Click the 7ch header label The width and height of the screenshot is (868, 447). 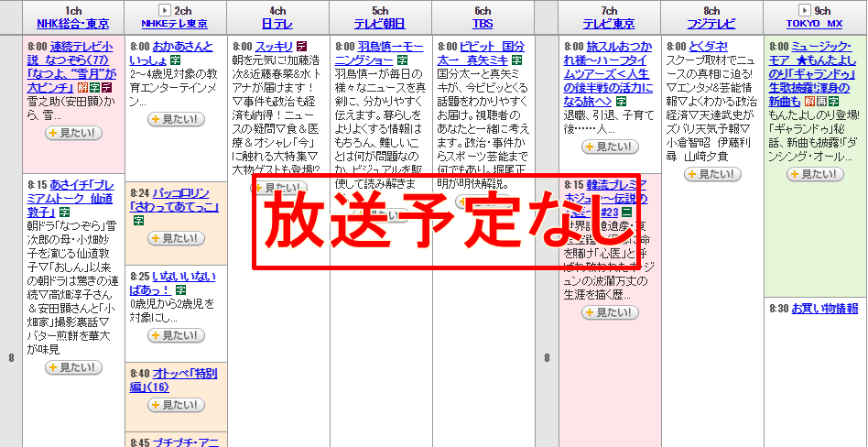[608, 10]
